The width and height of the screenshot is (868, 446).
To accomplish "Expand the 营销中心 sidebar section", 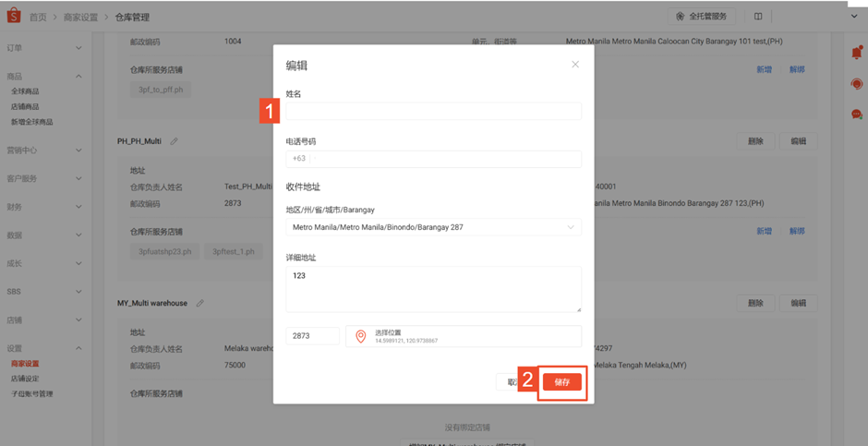I will (45, 151).
